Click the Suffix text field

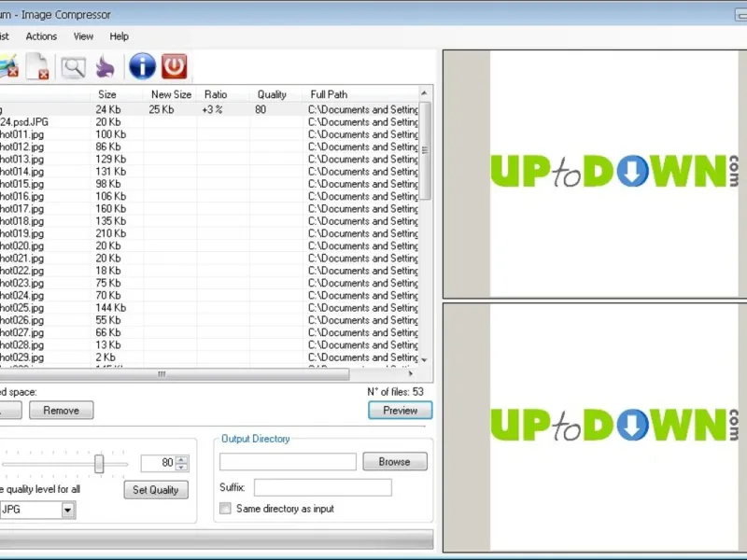(322, 487)
